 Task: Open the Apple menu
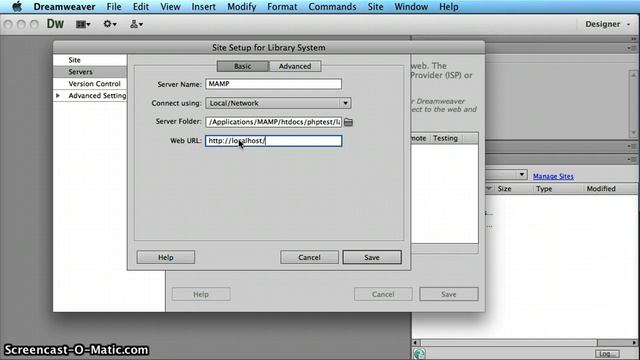click(x=17, y=7)
